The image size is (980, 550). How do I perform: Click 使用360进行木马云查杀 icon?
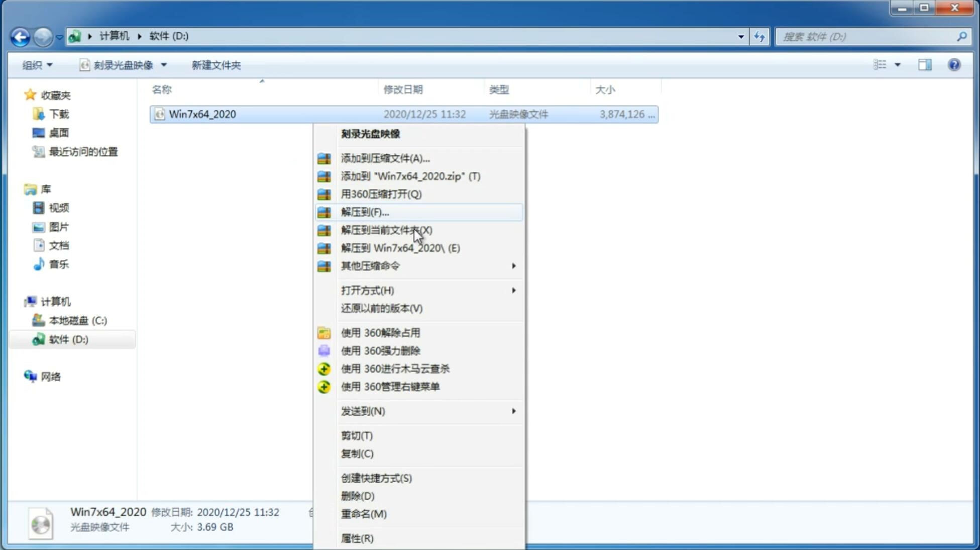point(323,369)
